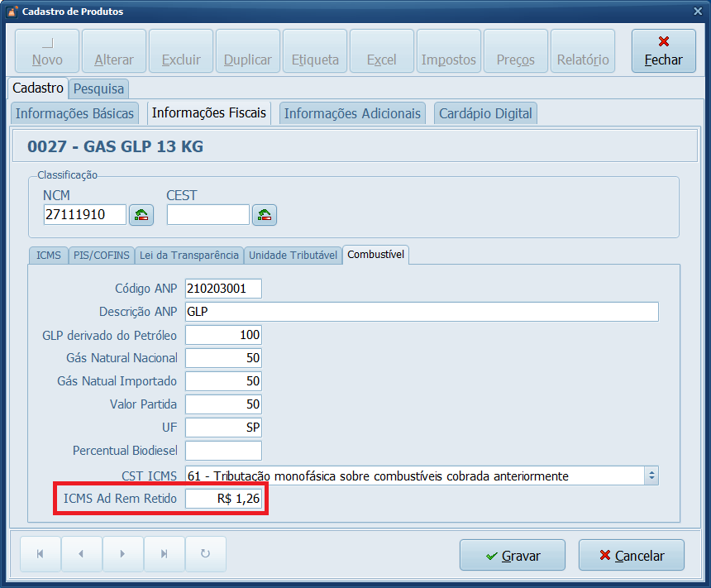
Task: Click the empty Percentual Biodiesel field
Action: tap(223, 451)
